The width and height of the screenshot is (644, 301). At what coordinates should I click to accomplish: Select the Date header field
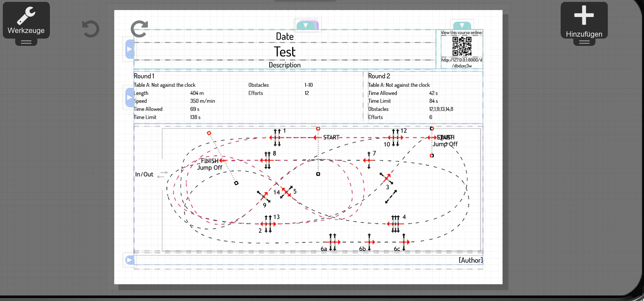(x=285, y=37)
